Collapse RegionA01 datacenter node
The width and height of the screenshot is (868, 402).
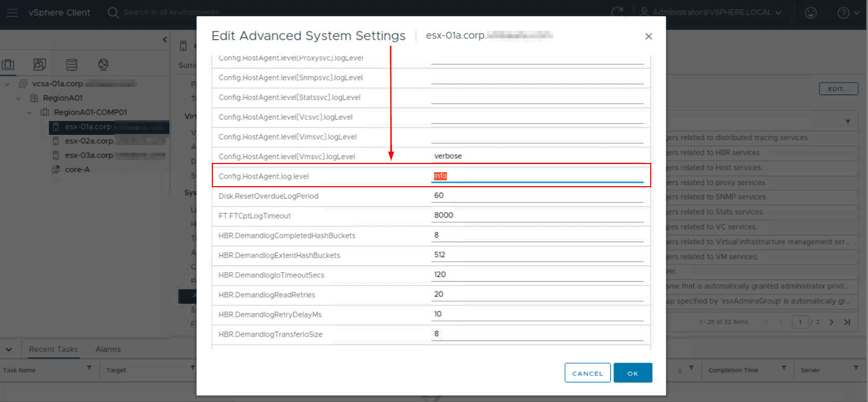tap(18, 98)
